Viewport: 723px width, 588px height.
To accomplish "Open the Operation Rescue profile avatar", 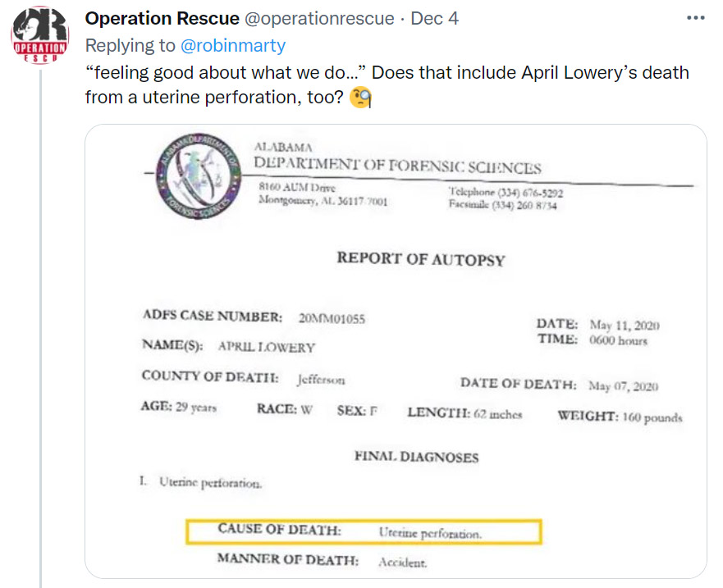I will tap(39, 34).
